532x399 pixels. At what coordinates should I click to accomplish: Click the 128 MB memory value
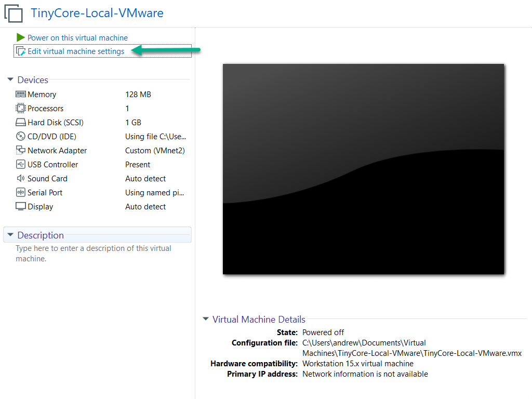[x=138, y=95]
